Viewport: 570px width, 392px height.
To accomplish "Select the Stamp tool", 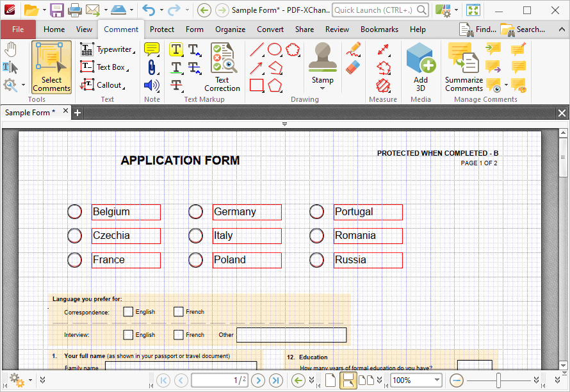I will tap(322, 62).
